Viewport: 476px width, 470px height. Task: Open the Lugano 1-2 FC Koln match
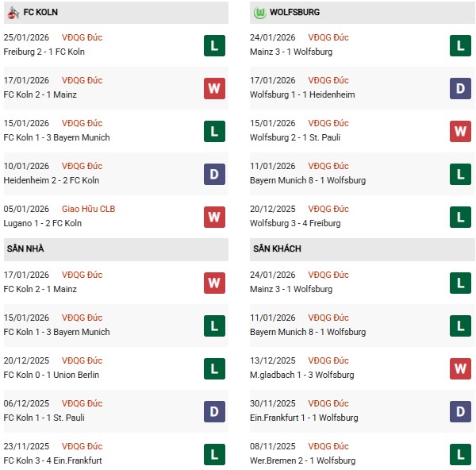pos(43,223)
